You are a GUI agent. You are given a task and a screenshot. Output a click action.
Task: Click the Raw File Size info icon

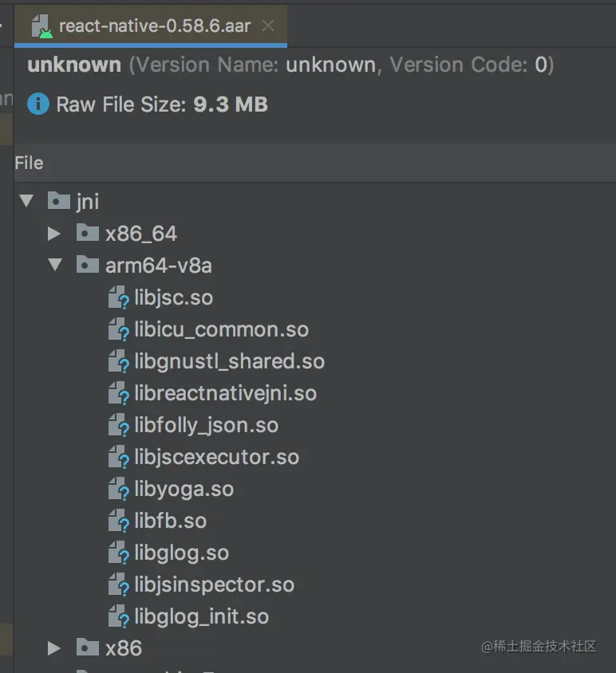tap(38, 104)
